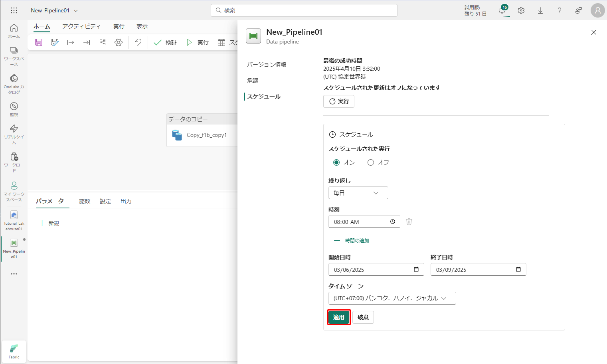Click the 開始日時 date field

tap(371, 270)
